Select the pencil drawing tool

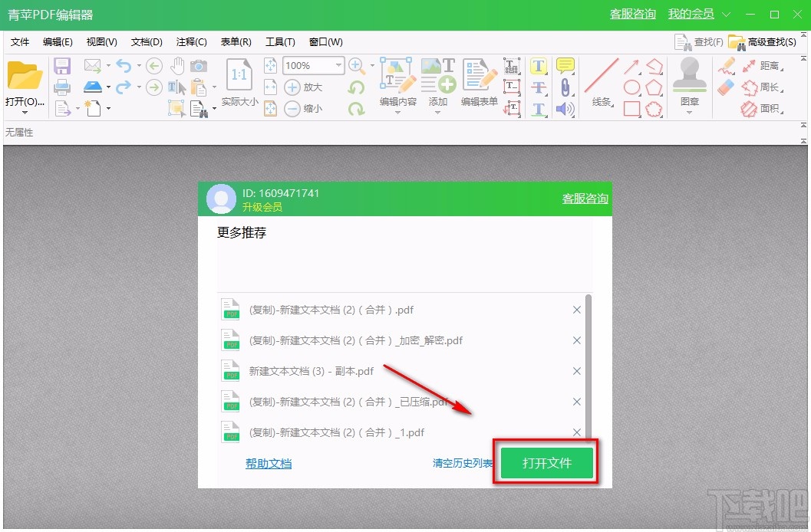726,66
